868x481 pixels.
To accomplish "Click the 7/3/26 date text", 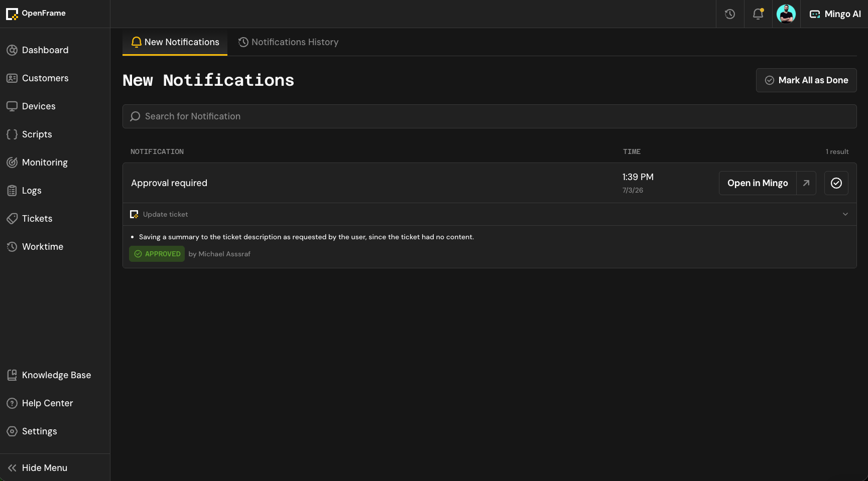I will [x=633, y=190].
